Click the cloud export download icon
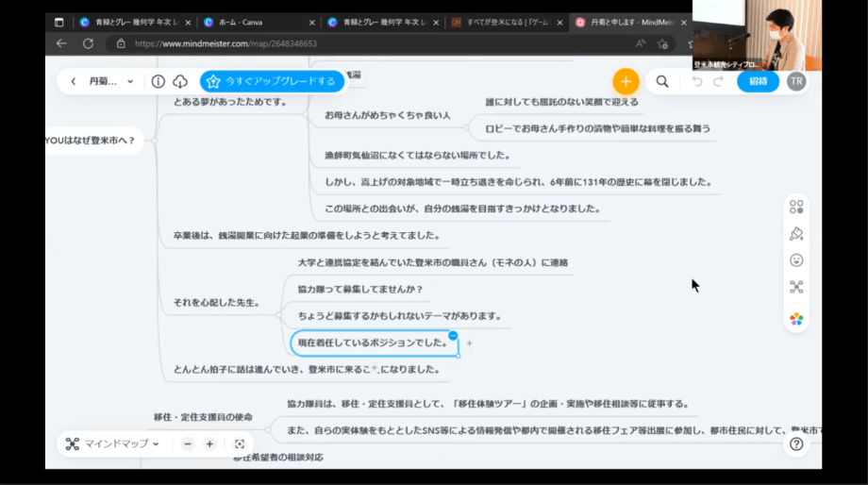 coord(180,81)
